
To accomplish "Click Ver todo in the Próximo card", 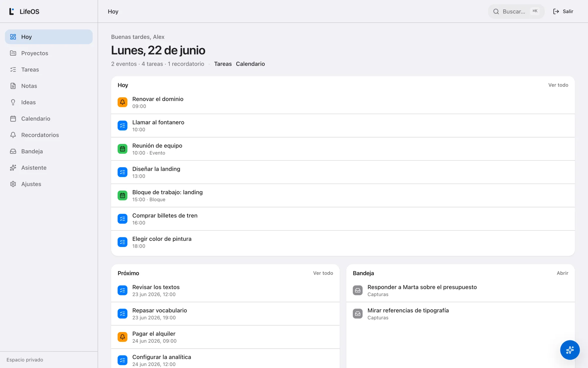I will 323,273.
